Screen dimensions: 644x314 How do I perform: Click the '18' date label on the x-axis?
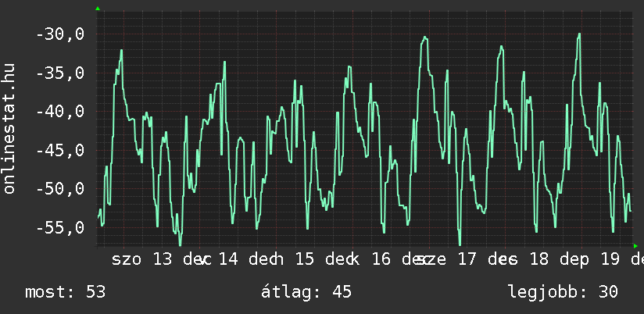click(538, 259)
